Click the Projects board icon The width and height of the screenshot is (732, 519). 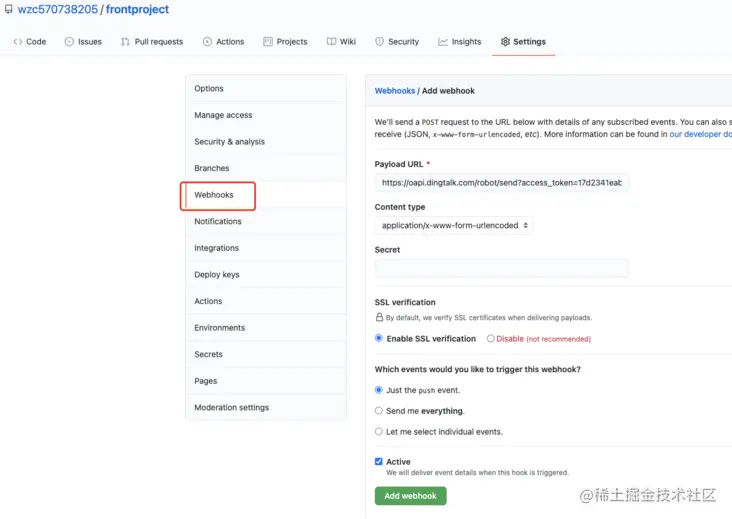[267, 42]
